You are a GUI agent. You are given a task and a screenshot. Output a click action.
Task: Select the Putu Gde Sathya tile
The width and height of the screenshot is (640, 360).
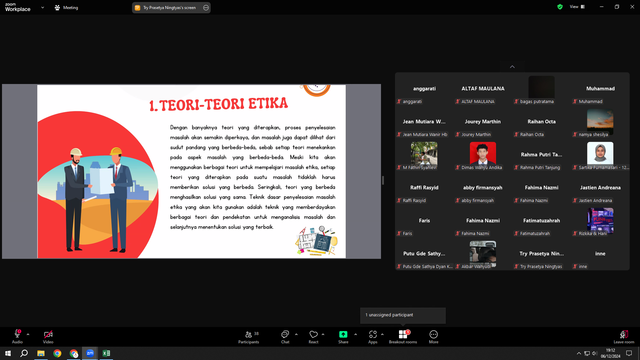424,254
